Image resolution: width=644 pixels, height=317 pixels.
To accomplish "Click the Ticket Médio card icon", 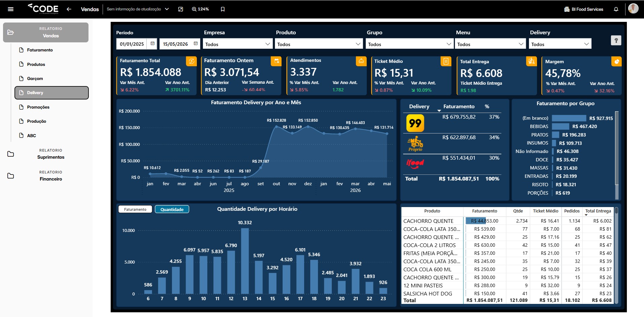I will [446, 61].
